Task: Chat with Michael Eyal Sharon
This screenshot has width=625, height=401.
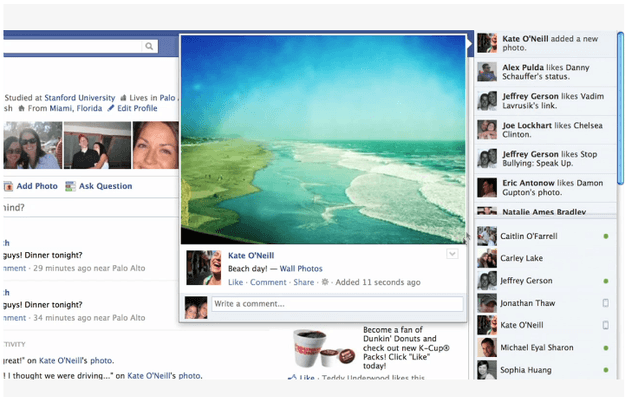Action: point(545,348)
